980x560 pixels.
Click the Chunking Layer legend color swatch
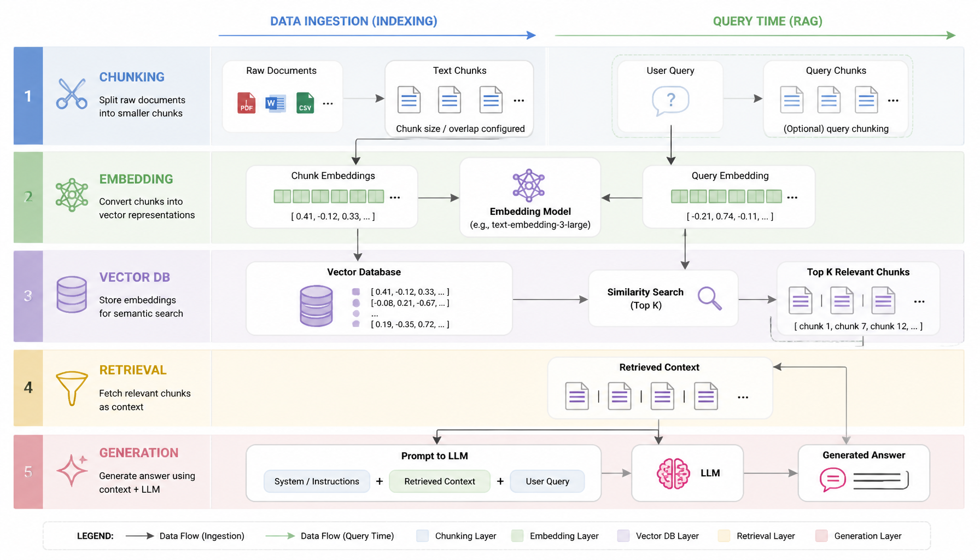[x=423, y=536]
